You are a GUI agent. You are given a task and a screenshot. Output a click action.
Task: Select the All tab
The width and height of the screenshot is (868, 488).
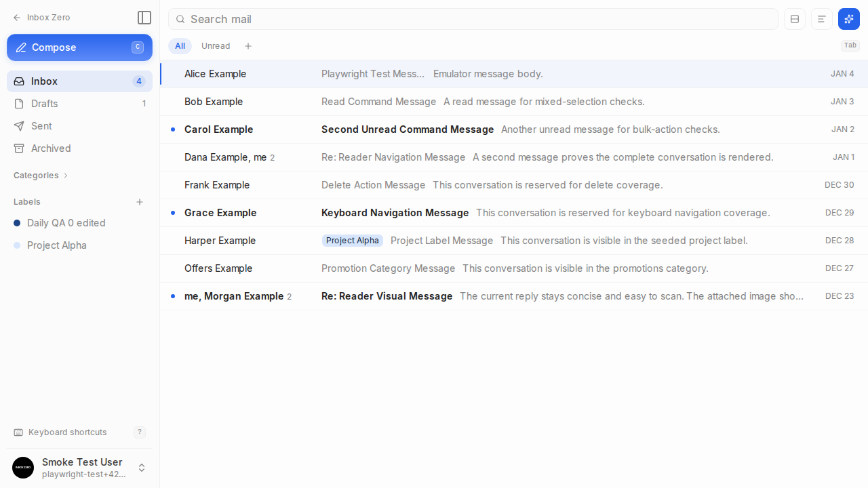point(180,46)
